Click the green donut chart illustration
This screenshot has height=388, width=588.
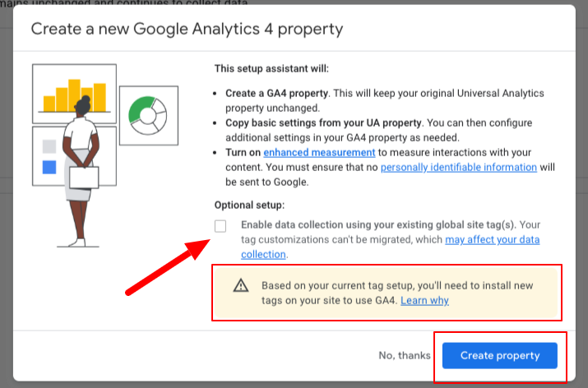(149, 115)
